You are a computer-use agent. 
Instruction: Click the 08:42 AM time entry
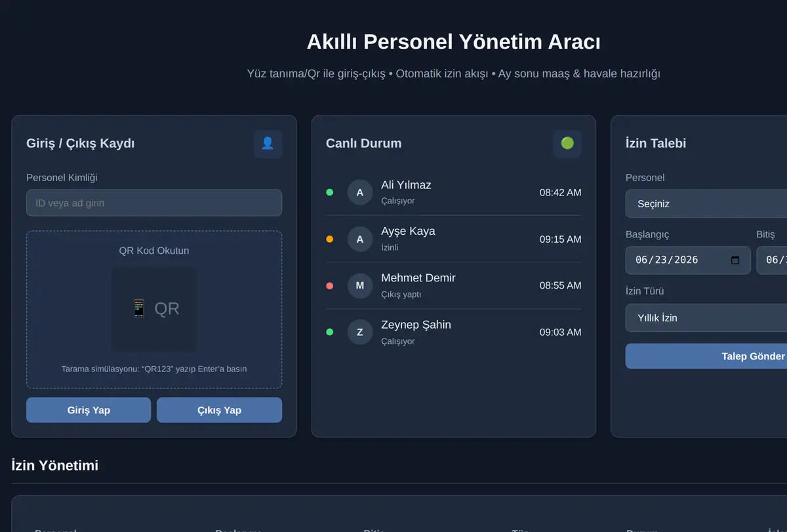(560, 192)
